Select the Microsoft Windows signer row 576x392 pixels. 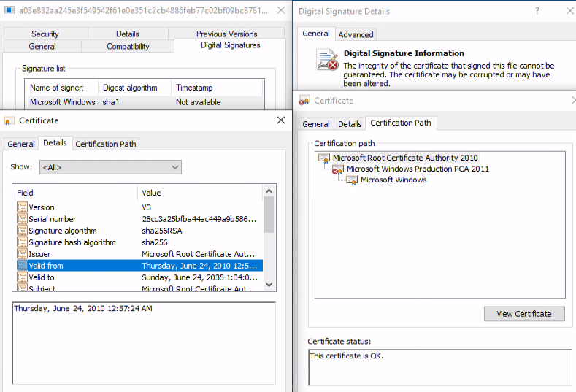[x=145, y=102]
